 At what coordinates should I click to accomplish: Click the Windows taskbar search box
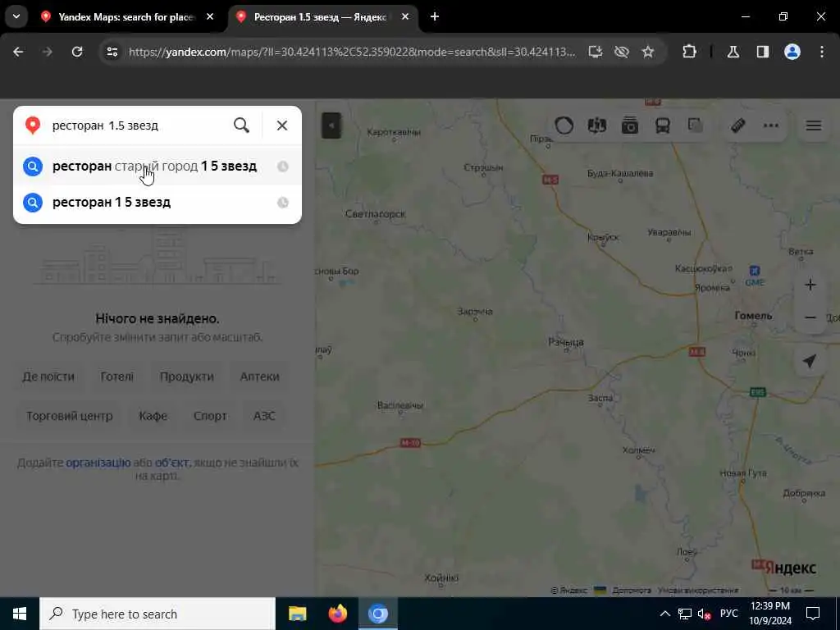click(157, 614)
